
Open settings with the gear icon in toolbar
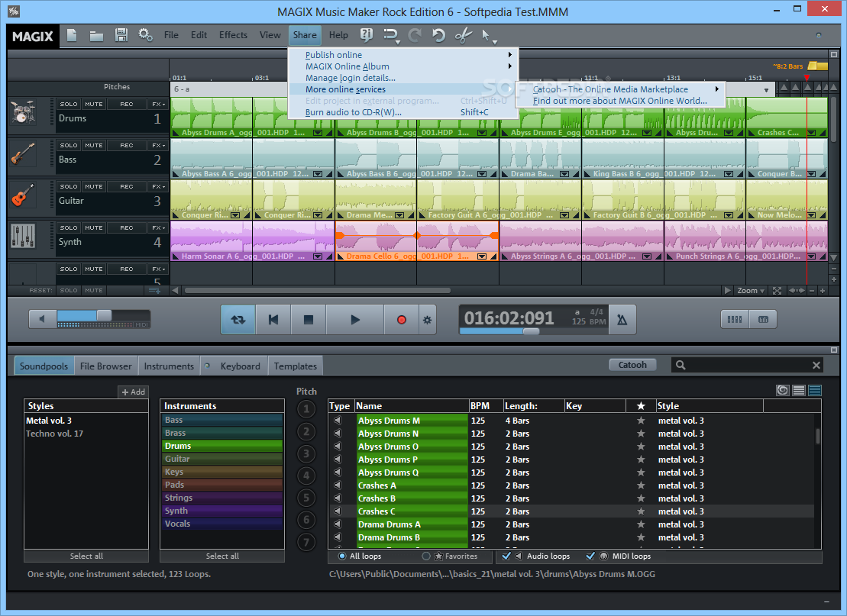(145, 35)
